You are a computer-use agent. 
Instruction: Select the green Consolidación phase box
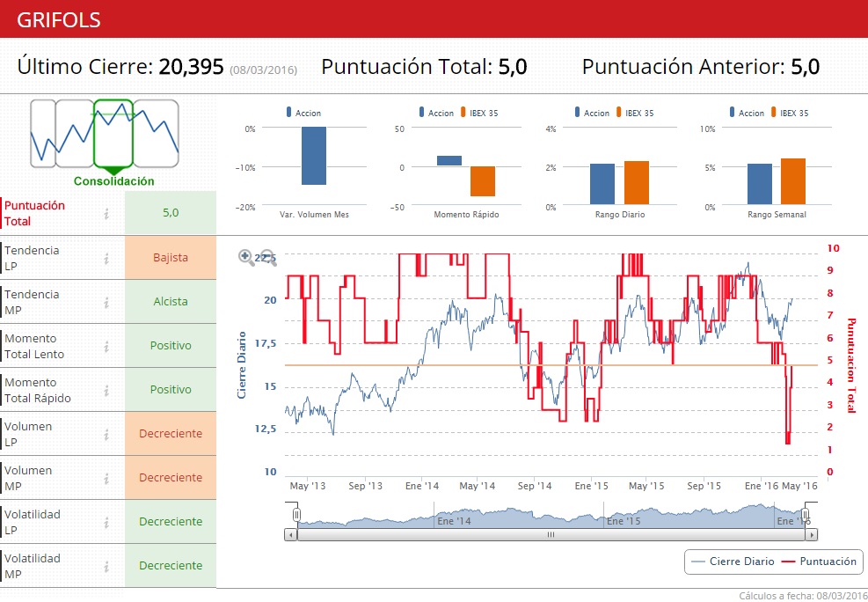click(113, 134)
